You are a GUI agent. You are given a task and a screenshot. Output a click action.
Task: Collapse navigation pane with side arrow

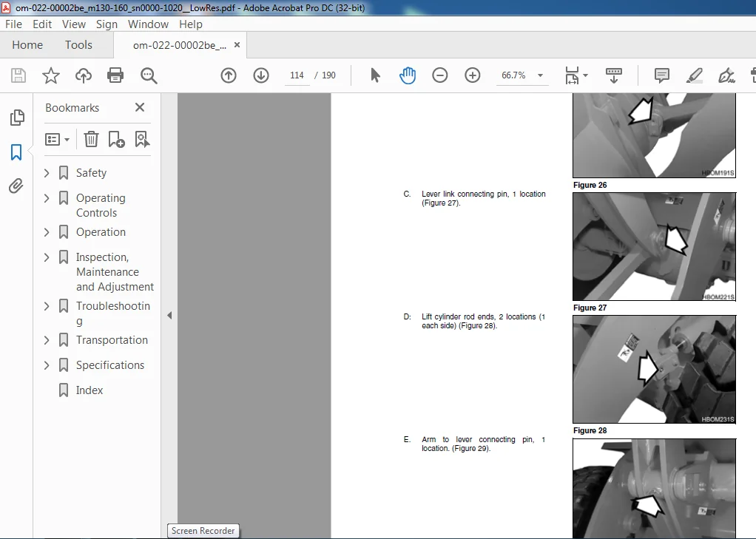(x=169, y=315)
